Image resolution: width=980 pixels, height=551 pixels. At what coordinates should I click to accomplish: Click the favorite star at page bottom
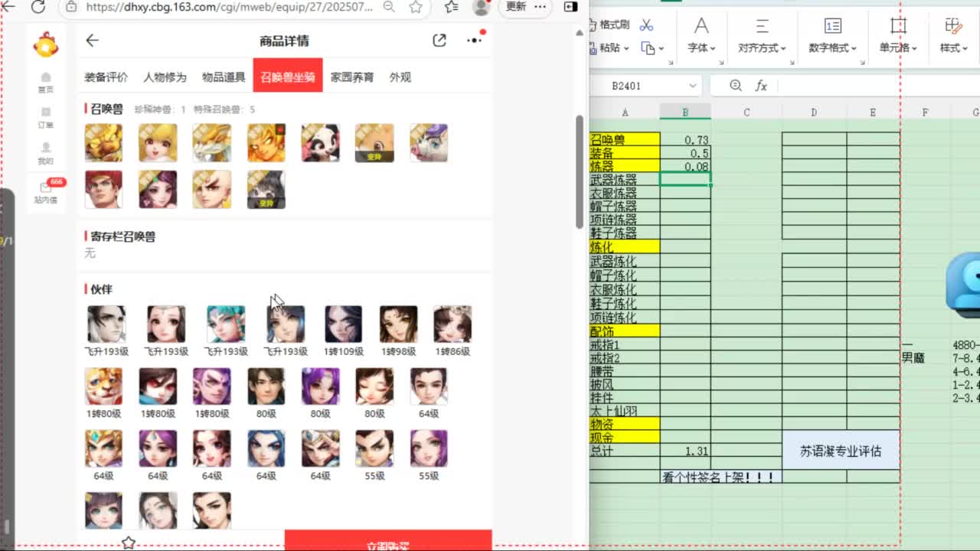(x=129, y=543)
